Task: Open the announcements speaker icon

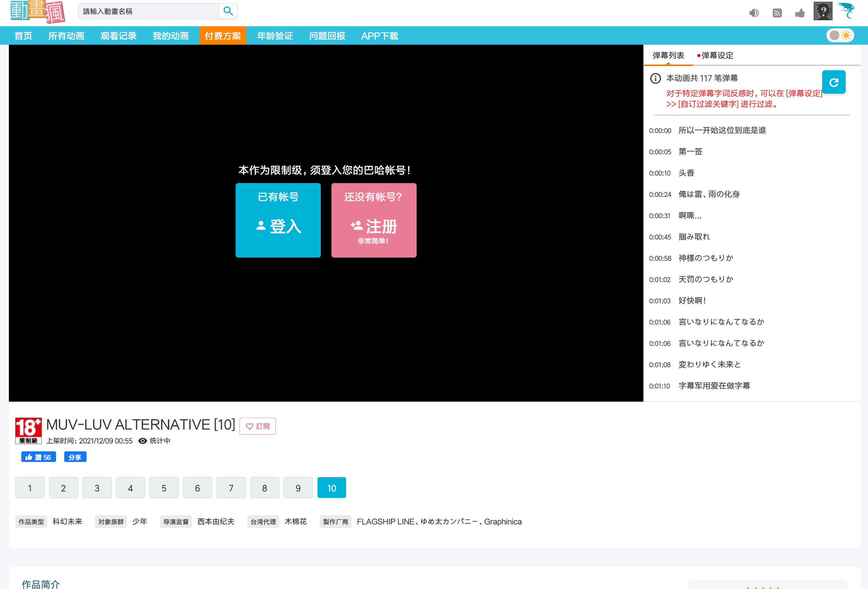Action: click(754, 13)
